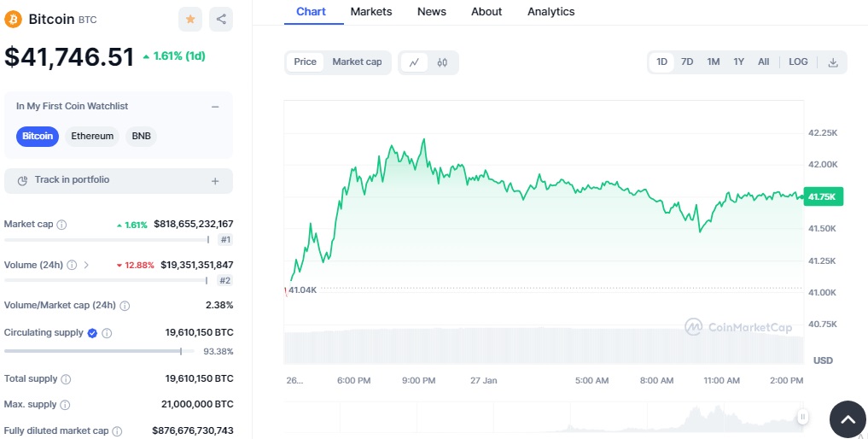Click the scroll-to-top arrow button

[x=848, y=419]
